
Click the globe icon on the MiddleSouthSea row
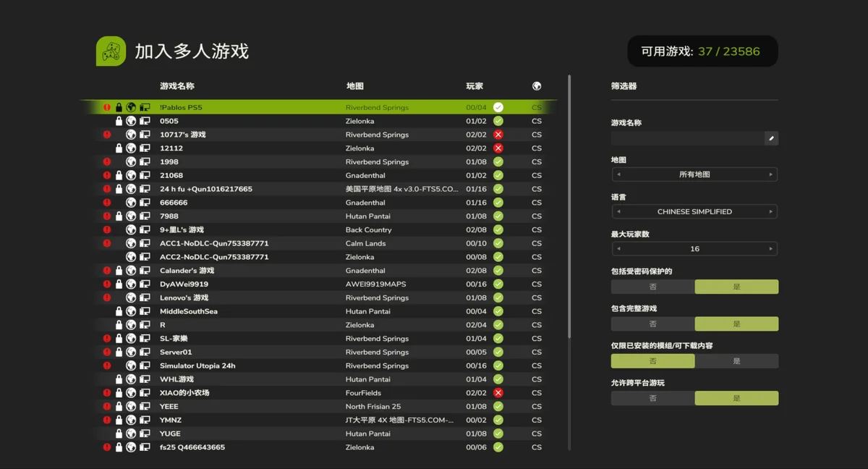[131, 311]
